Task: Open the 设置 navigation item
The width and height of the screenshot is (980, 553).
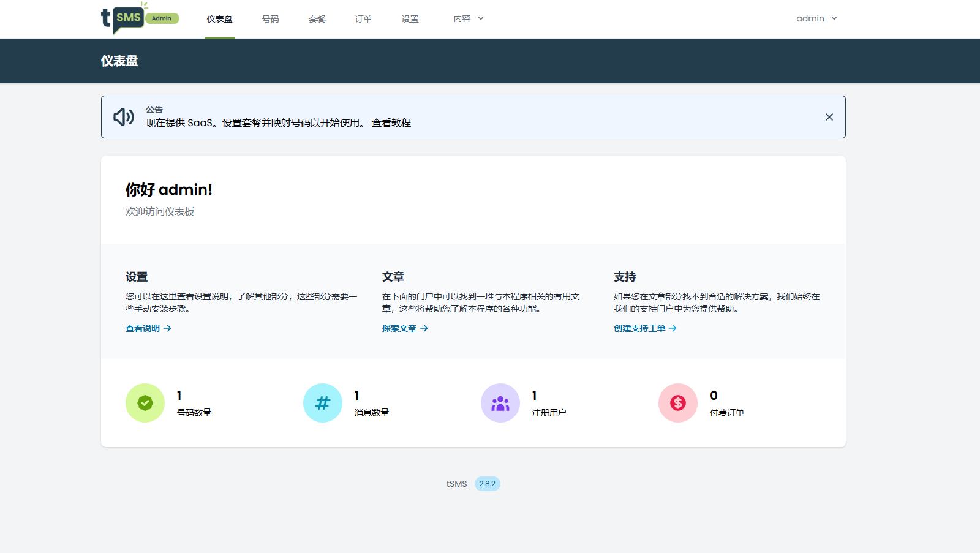Action: pos(410,19)
